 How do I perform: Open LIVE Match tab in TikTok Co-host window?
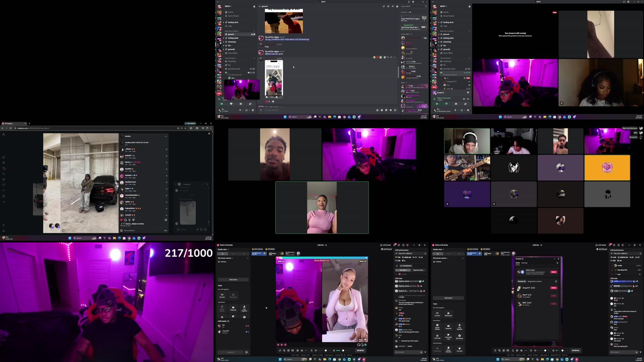click(x=485, y=249)
